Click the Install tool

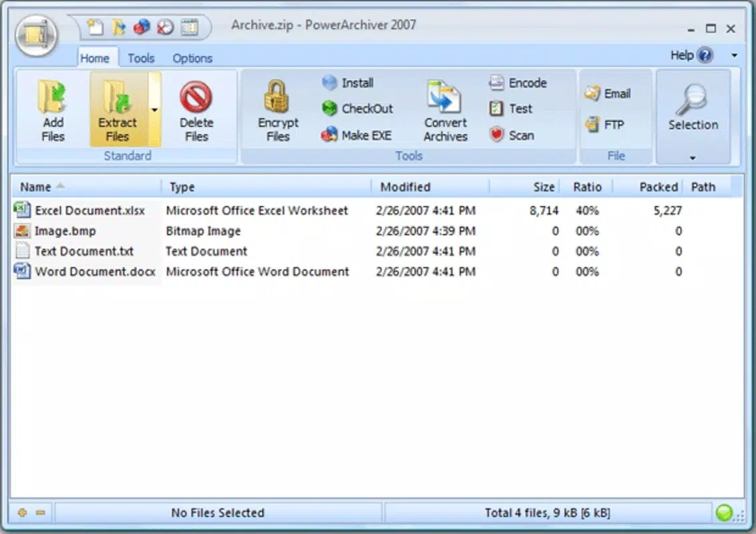348,83
